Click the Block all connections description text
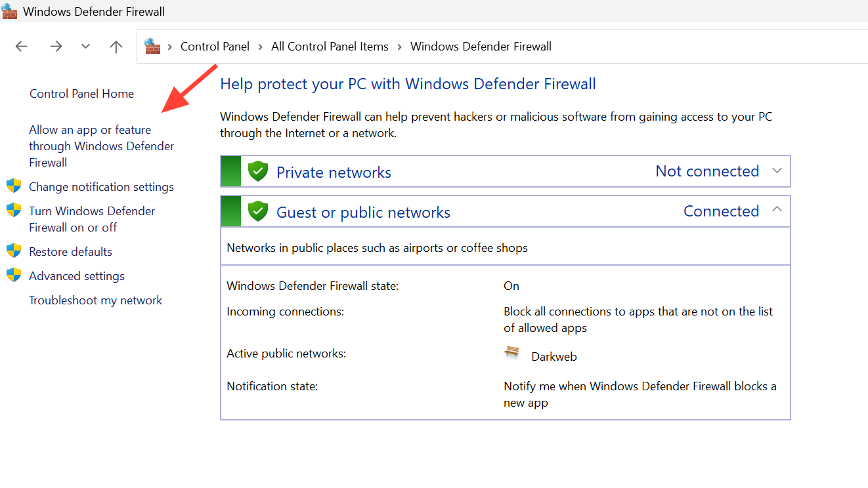The width and height of the screenshot is (868, 488). tap(638, 319)
